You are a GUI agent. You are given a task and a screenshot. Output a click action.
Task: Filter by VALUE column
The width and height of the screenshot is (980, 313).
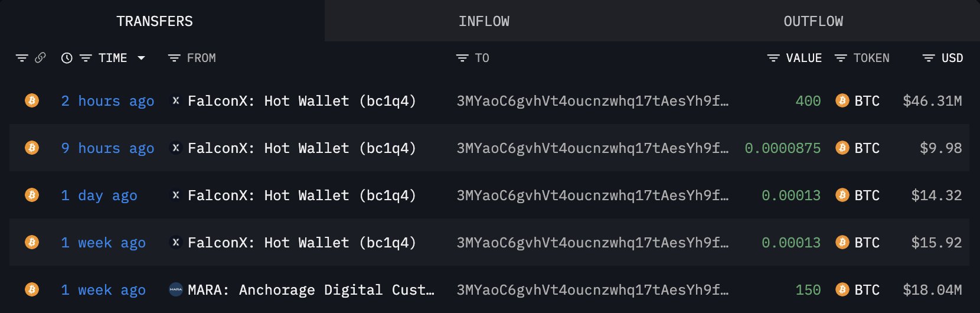(773, 58)
